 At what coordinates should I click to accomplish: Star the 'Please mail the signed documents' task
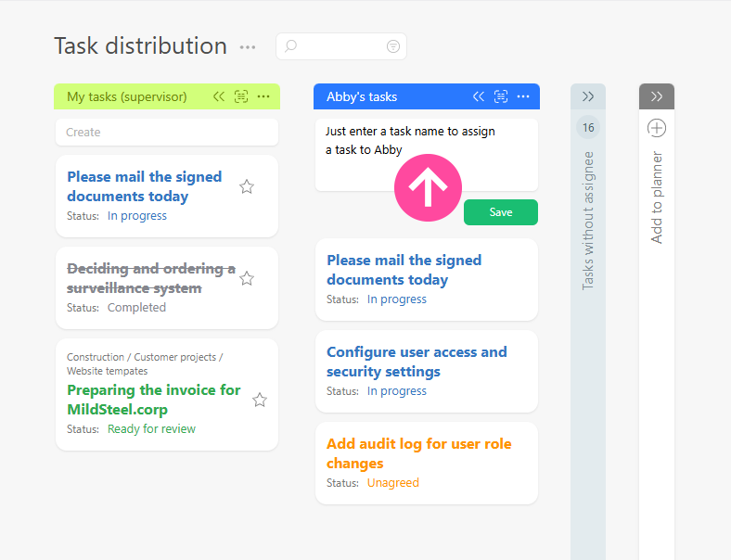(x=247, y=186)
